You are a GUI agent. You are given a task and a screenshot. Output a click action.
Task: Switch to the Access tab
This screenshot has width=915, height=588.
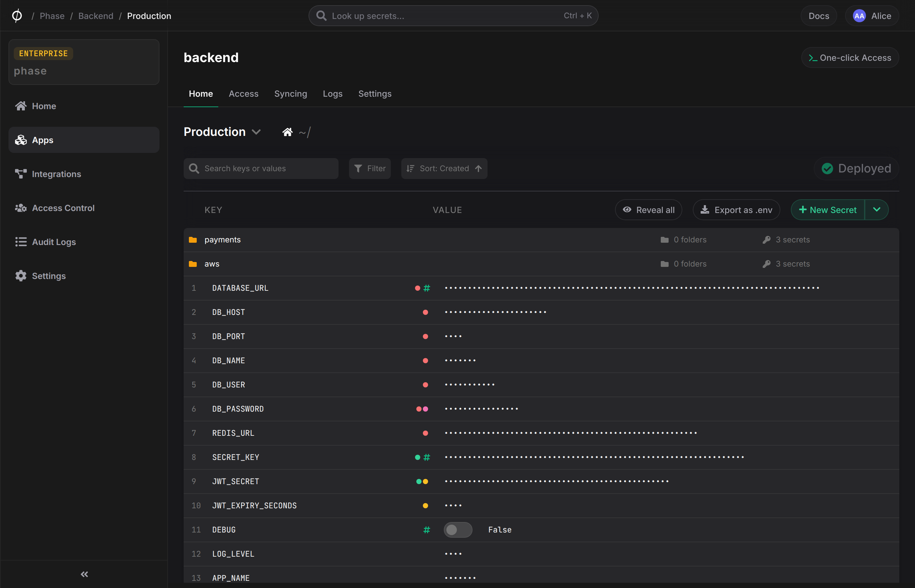(243, 93)
